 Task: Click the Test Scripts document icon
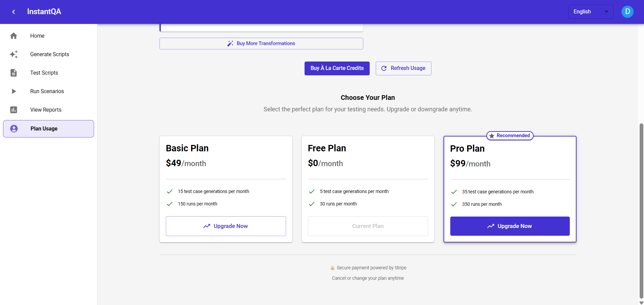(13, 73)
